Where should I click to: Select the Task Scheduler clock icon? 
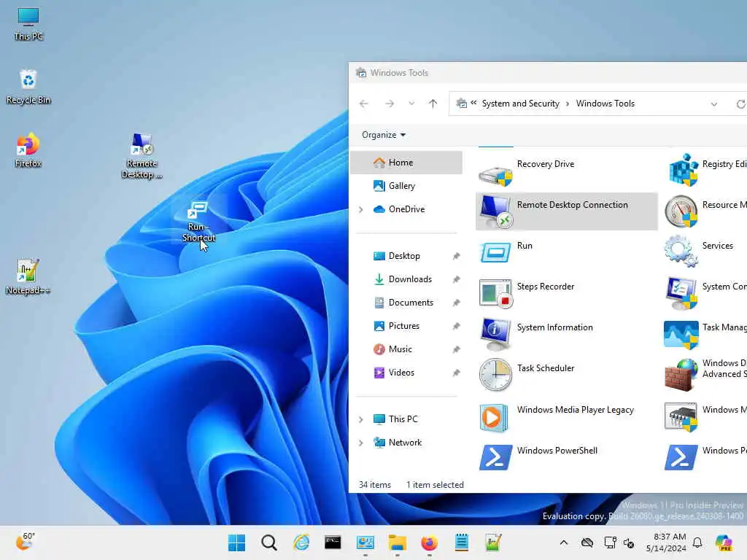coord(495,375)
